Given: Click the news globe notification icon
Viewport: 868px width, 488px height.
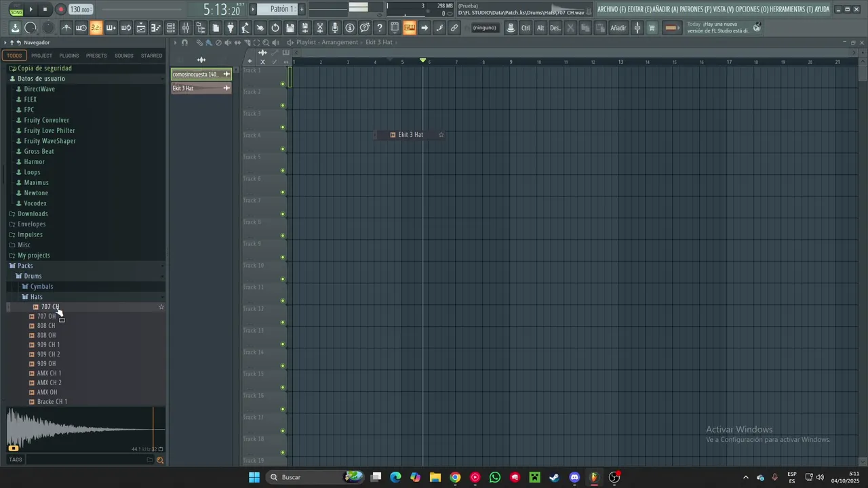Looking at the screenshot, I should point(757,27).
